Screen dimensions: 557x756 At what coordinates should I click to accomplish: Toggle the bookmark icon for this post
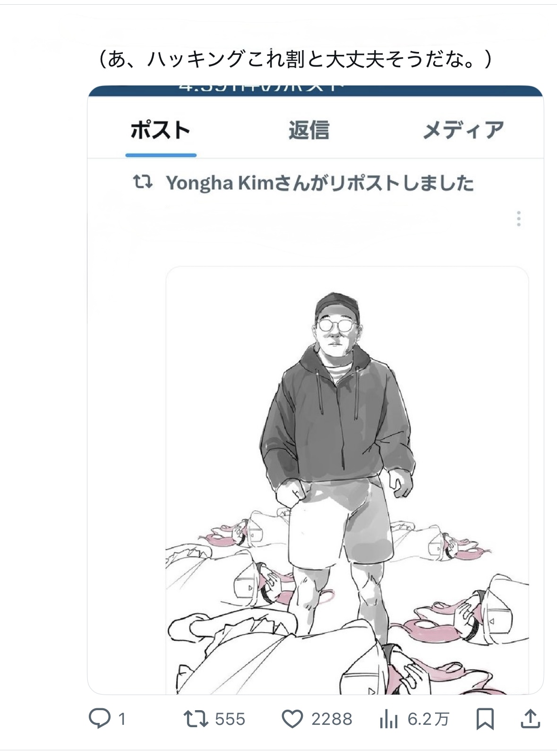click(485, 719)
